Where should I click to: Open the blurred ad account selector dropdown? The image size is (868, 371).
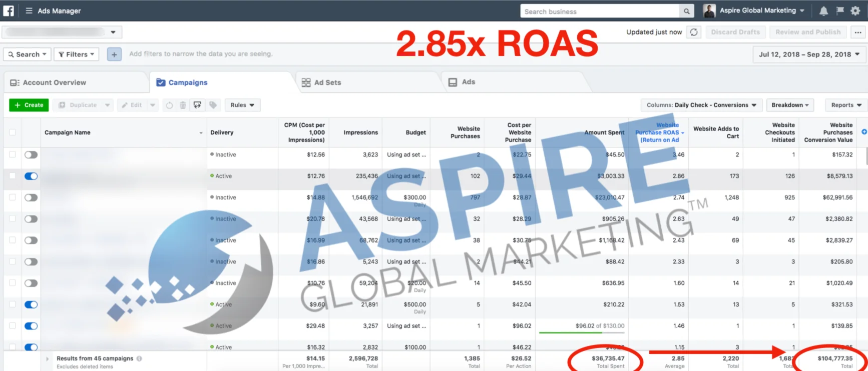coord(62,32)
